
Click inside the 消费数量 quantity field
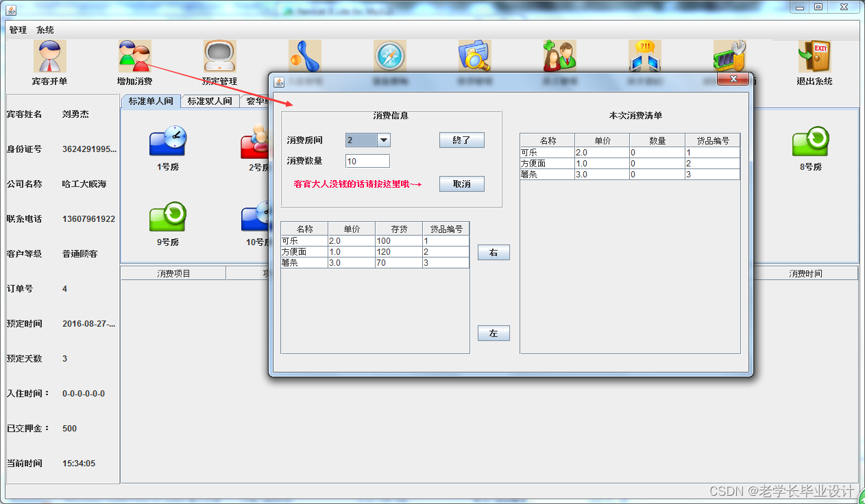coord(367,160)
